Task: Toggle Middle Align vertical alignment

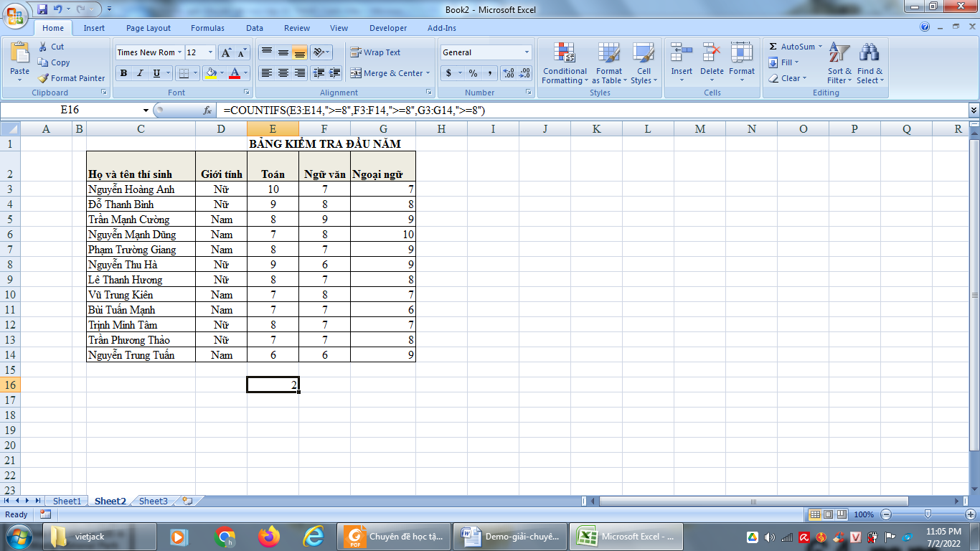Action: (283, 52)
